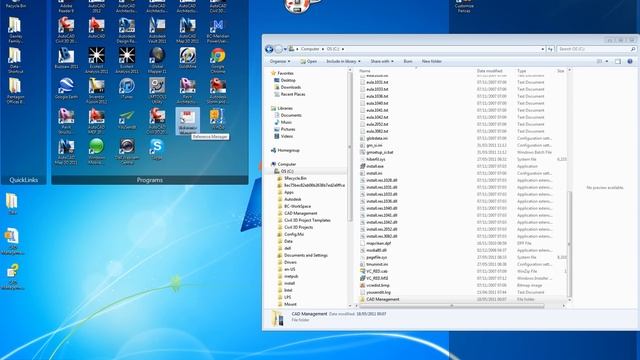
Task: Open the Autodesk Vault 2011 shortcut
Action: [x=157, y=31]
